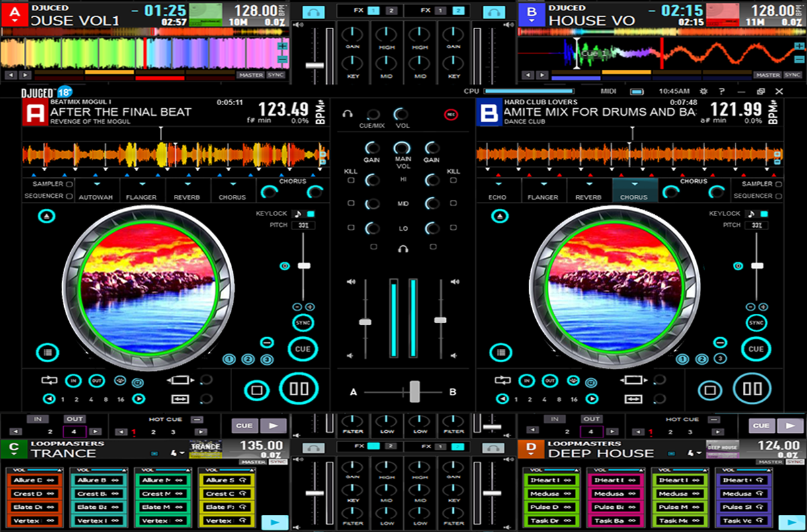The height and width of the screenshot is (532, 807).
Task: Click the left channel volume fader handle
Action: pyautogui.click(x=365, y=322)
